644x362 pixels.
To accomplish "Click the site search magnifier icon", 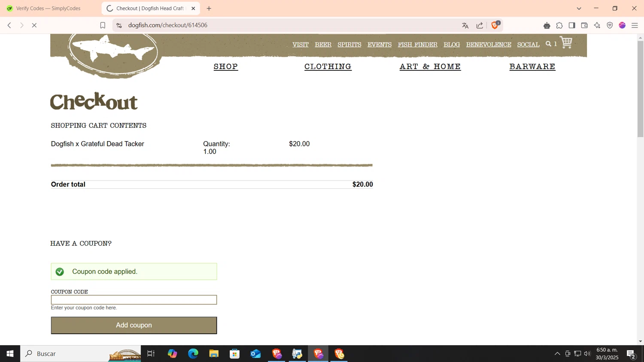I will click(548, 44).
